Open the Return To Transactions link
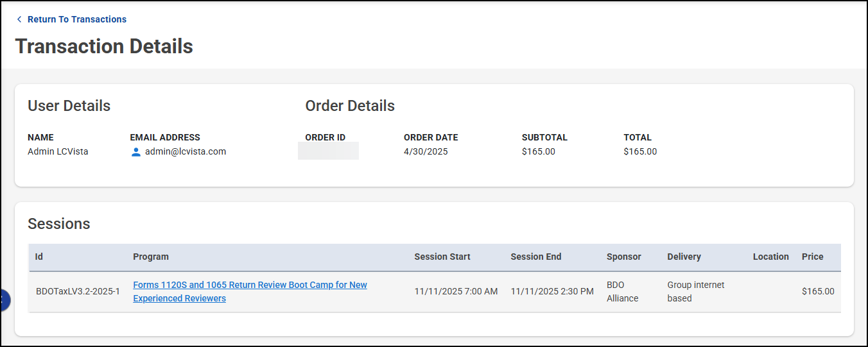The image size is (868, 347). pos(76,19)
